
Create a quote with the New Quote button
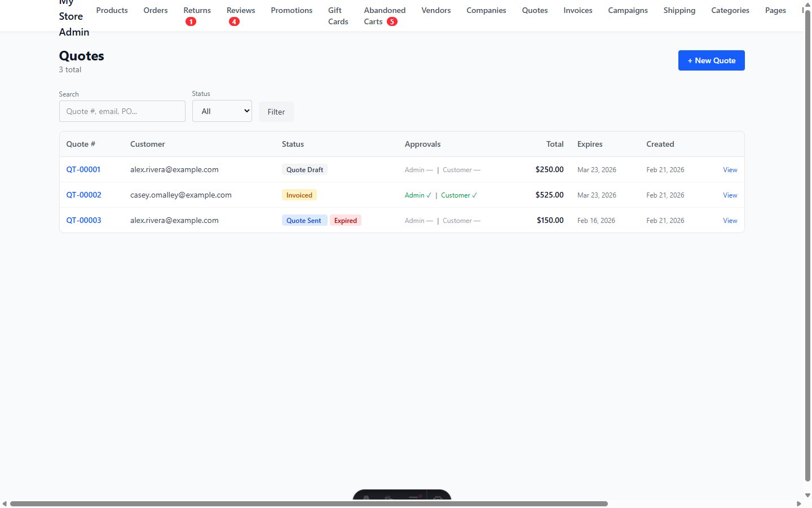711,60
